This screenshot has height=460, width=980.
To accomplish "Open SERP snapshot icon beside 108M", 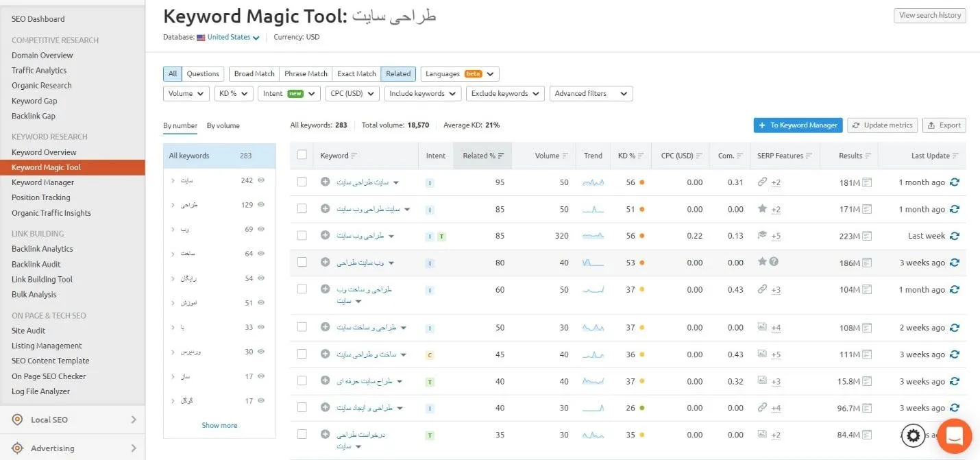I will tap(867, 328).
